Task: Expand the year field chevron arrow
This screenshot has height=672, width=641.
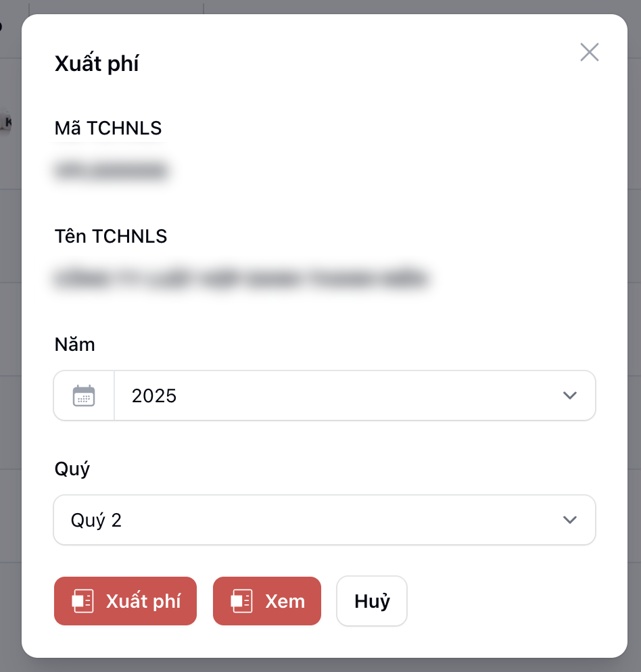Action: 570,395
